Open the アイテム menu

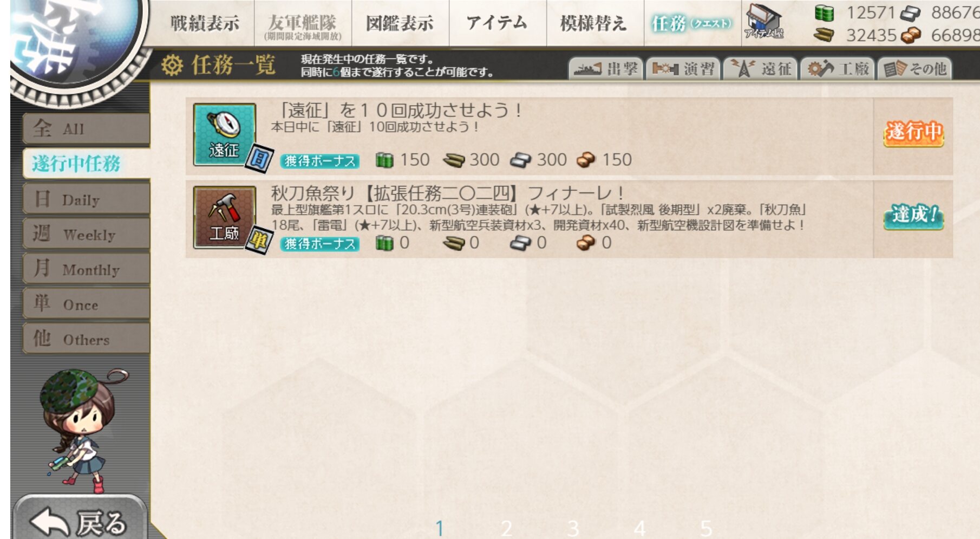coord(497,23)
